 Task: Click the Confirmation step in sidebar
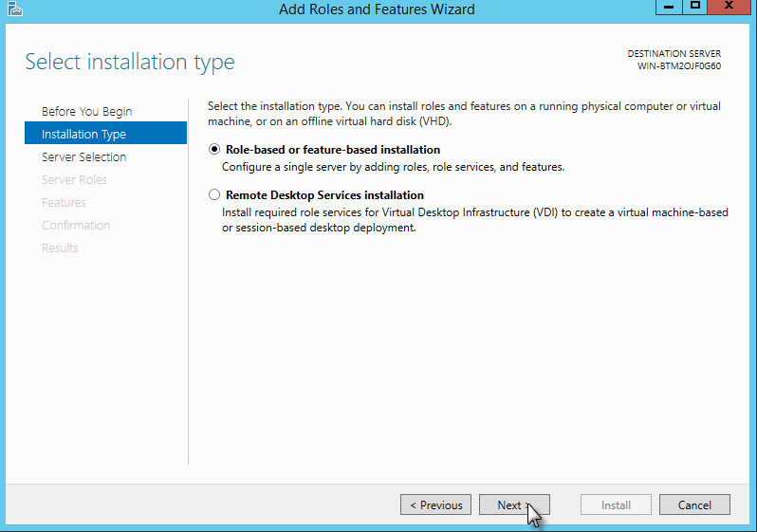76,226
